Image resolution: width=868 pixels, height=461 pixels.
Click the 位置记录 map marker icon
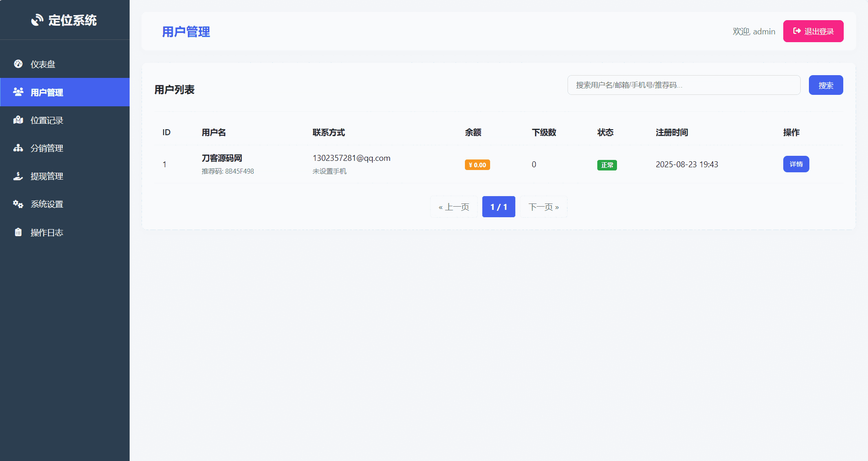tap(18, 120)
